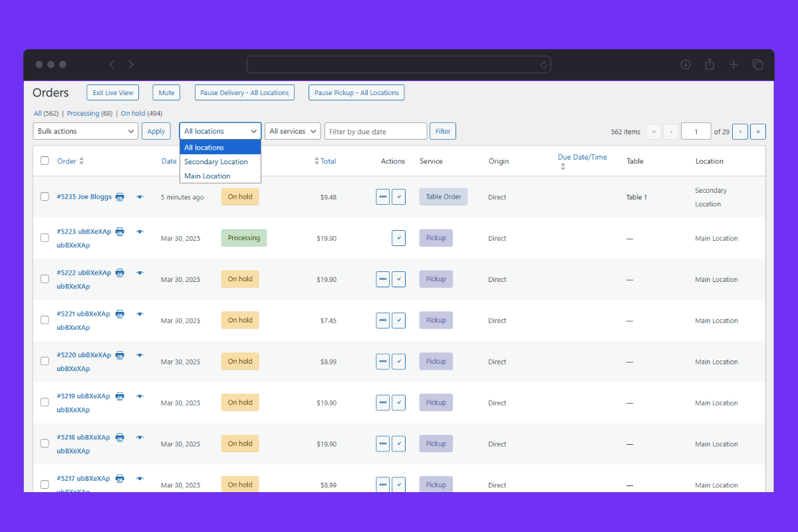Open more actions for order #5222
798x532 pixels.
[382, 279]
